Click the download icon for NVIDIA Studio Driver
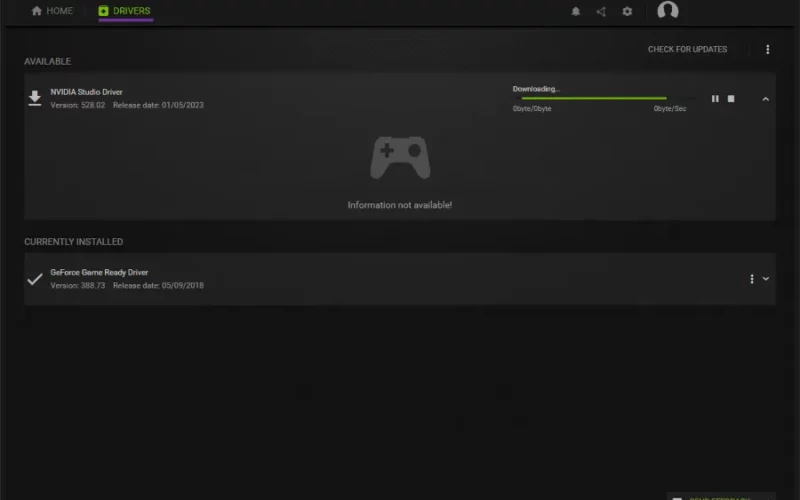 pyautogui.click(x=35, y=98)
